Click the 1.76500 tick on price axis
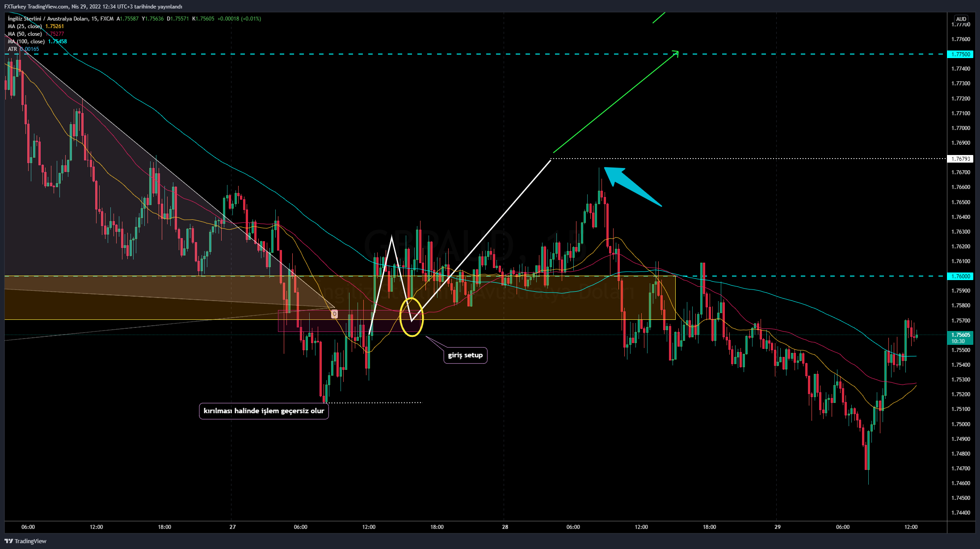Screen dimensions: 980x549 (x=961, y=202)
